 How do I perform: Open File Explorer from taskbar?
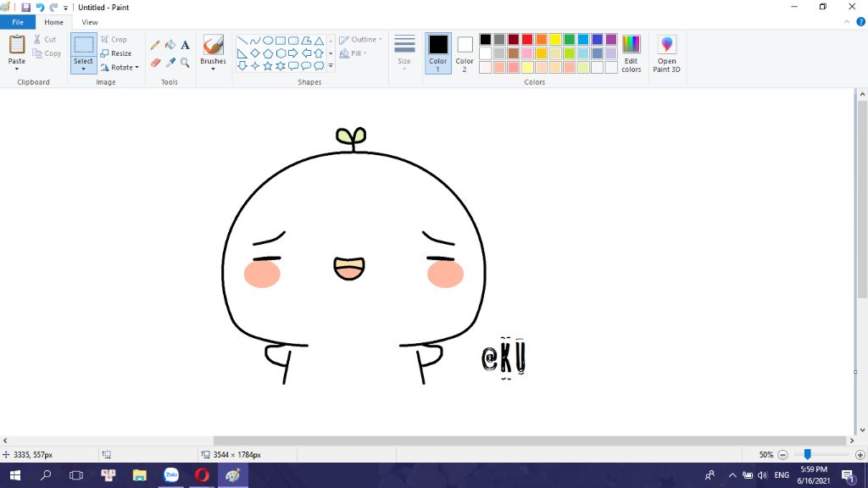pyautogui.click(x=140, y=475)
